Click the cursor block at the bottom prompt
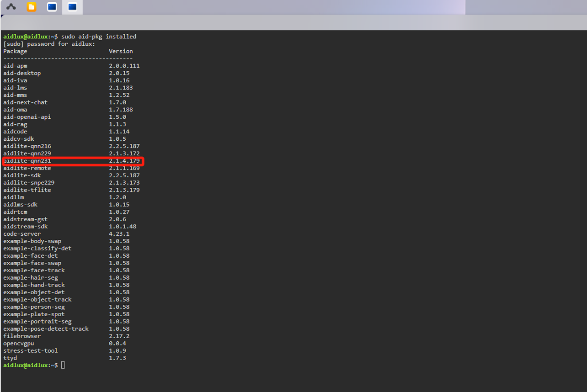Screen dimensions: 587x392 coord(63,366)
